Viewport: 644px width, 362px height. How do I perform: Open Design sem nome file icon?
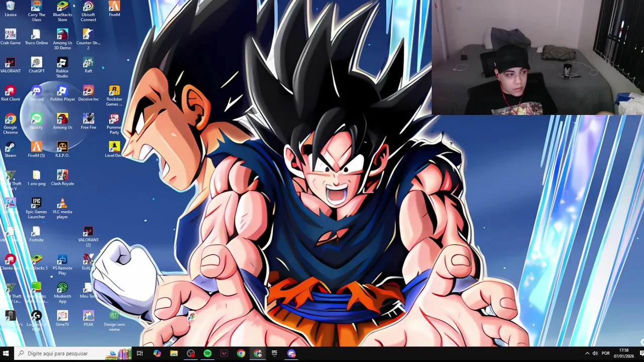114,321
